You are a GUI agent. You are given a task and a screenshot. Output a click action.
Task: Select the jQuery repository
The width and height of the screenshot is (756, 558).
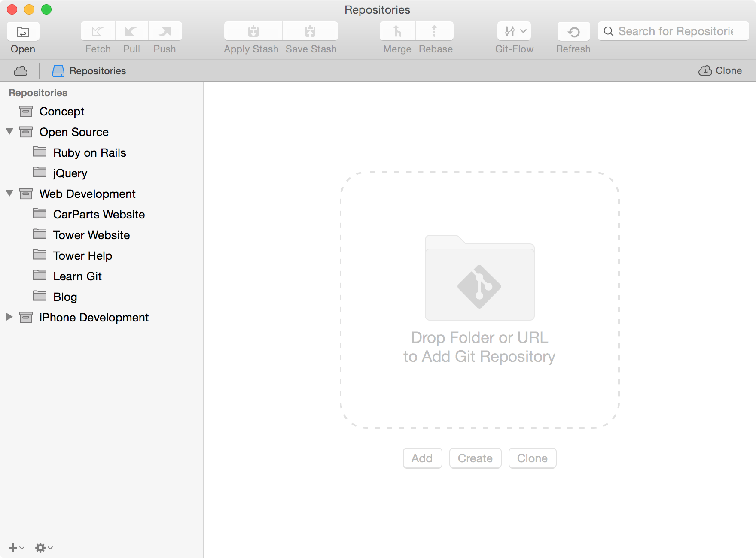tap(101, 173)
